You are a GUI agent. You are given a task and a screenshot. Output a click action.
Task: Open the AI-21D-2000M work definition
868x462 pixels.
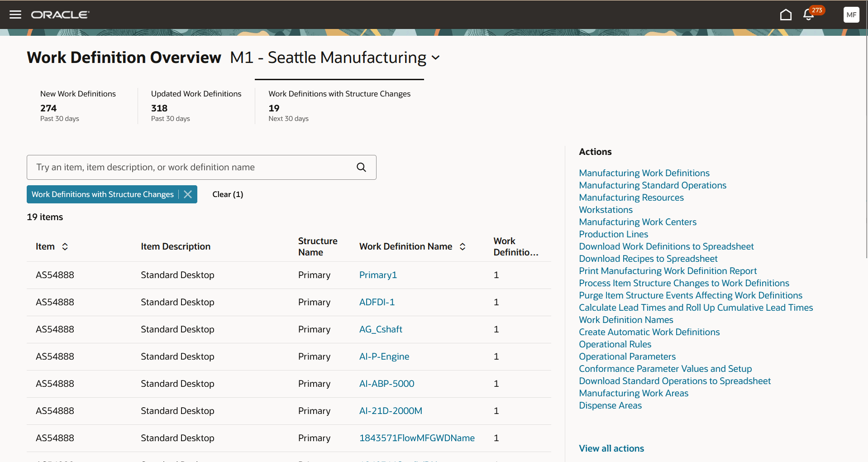tap(391, 411)
